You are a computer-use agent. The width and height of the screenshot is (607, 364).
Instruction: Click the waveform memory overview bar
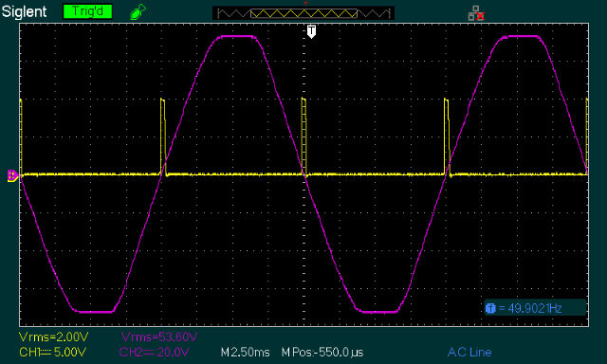303,13
